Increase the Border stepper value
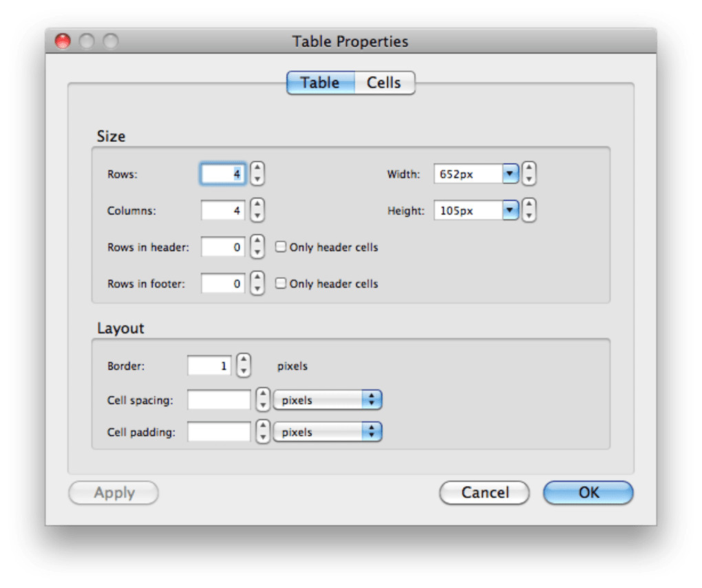Screen dimensions: 702x588 coord(244,360)
